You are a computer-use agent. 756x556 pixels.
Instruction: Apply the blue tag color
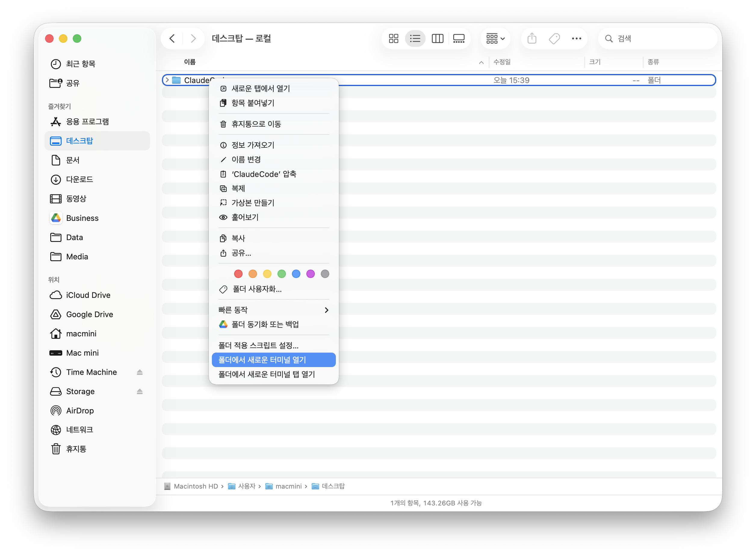pos(296,274)
